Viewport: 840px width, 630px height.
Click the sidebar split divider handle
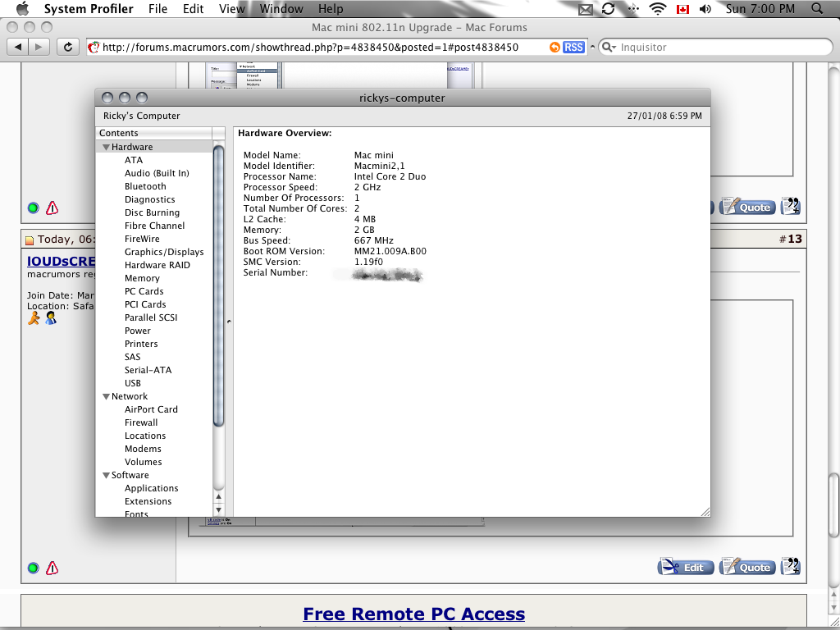[229, 322]
